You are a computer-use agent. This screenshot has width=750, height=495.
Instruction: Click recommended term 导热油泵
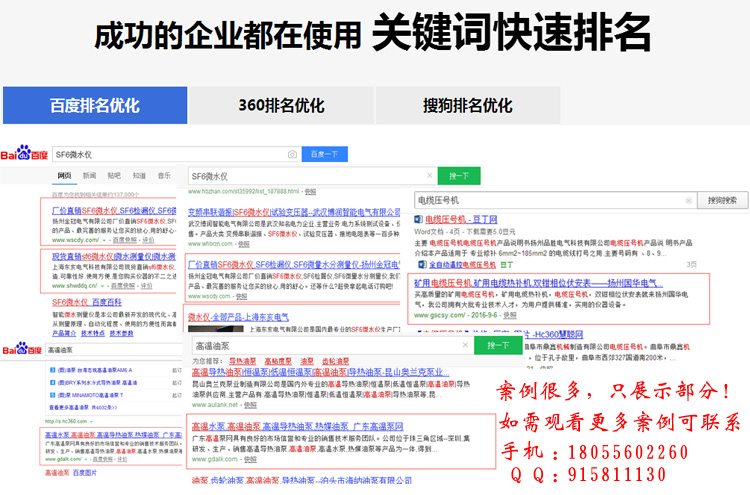point(243,361)
